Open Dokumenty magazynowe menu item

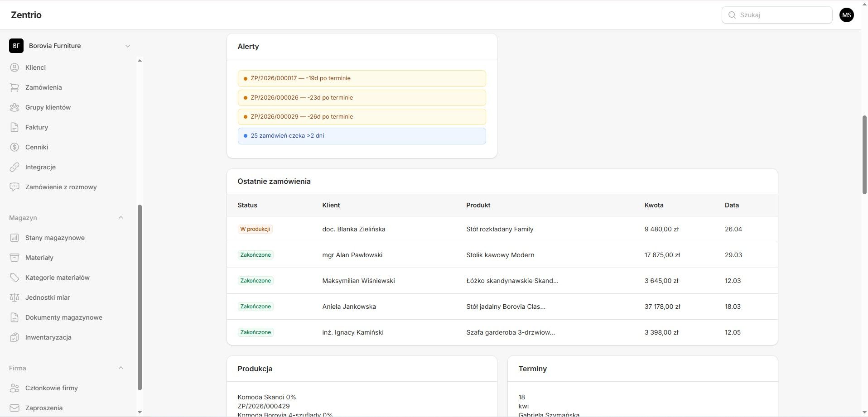click(64, 317)
